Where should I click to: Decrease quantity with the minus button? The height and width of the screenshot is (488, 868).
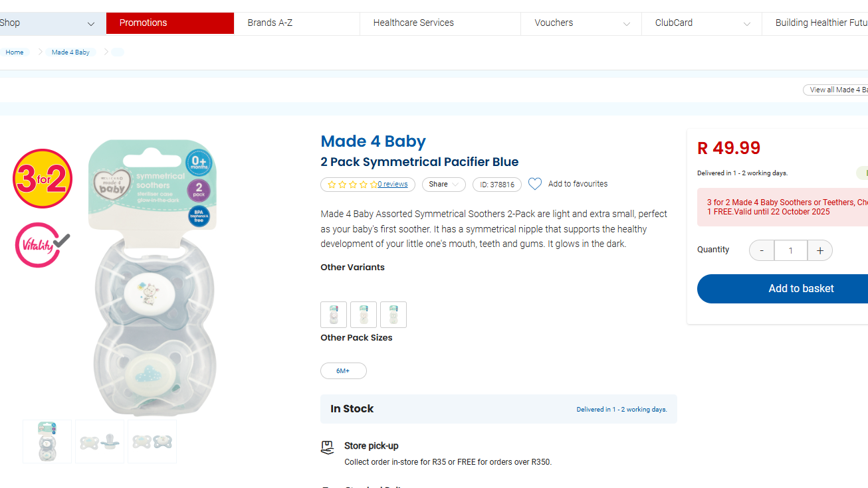coord(762,250)
